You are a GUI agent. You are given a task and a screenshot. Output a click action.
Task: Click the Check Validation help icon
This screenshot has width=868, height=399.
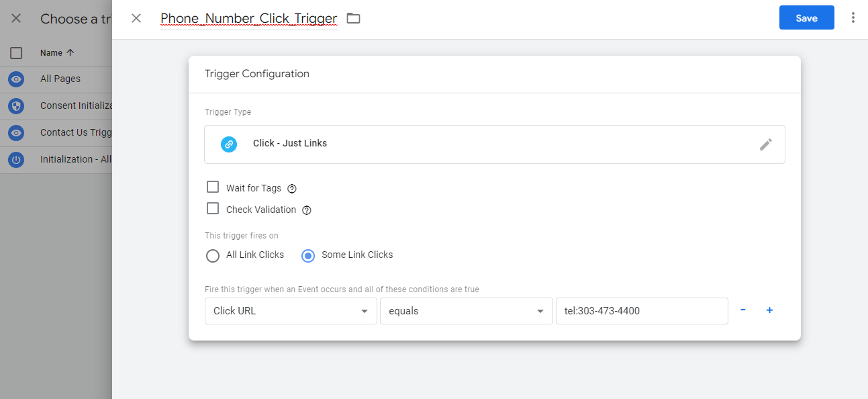coord(307,210)
